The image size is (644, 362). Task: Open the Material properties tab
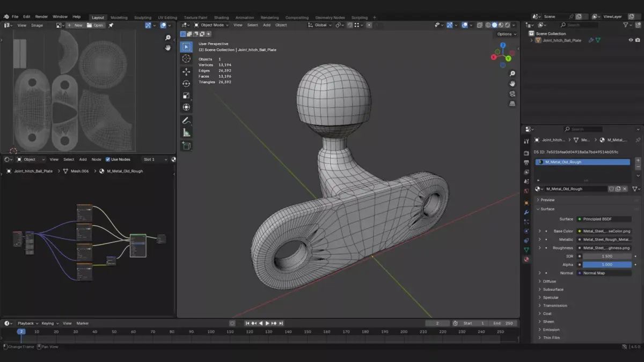tap(526, 260)
